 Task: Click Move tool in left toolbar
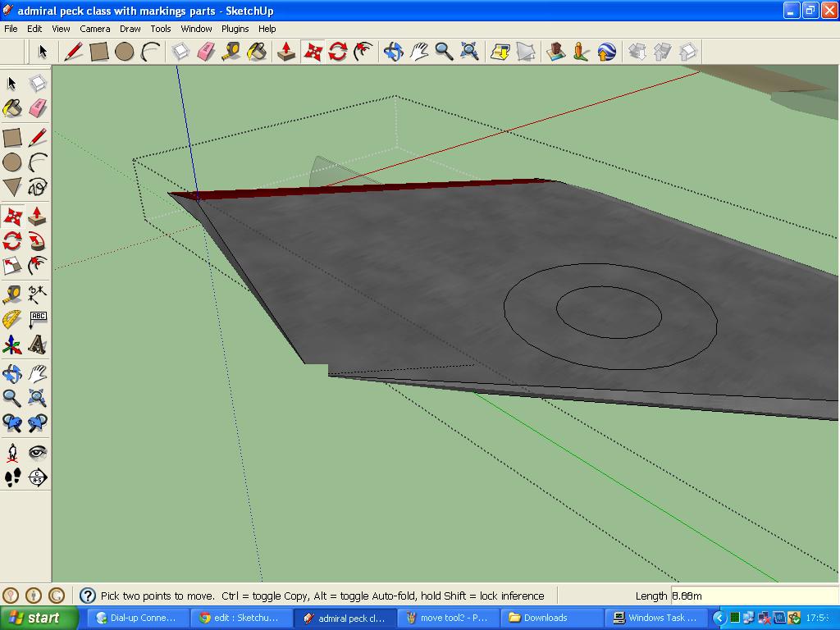coord(12,217)
